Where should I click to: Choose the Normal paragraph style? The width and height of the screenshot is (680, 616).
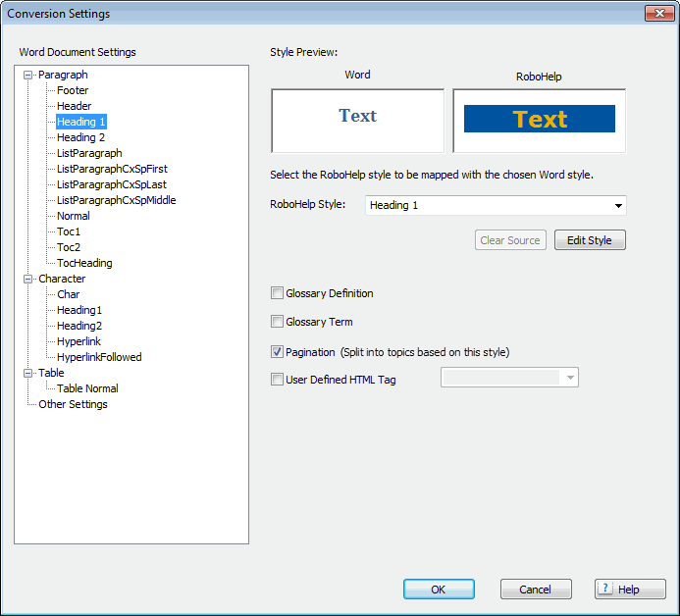point(73,216)
